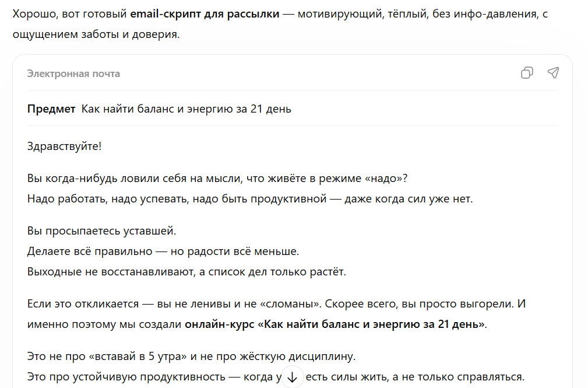The image size is (588, 388).
Task: Click the bold phrase 'email-скрипт для рассылки'
Action: point(205,13)
